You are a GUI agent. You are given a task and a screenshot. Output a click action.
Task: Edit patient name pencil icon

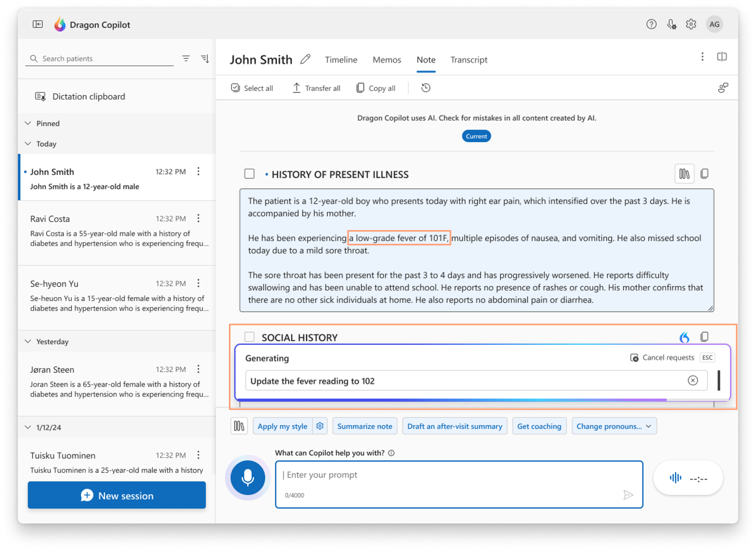tap(306, 59)
